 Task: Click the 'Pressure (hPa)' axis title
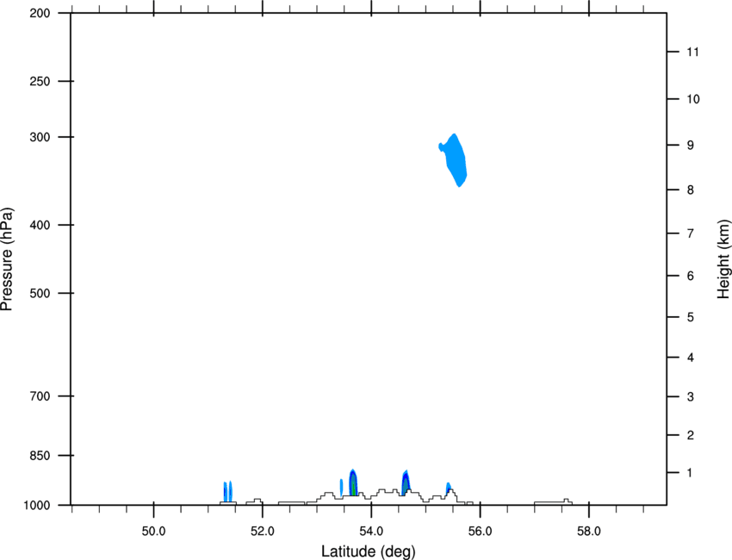(7, 259)
